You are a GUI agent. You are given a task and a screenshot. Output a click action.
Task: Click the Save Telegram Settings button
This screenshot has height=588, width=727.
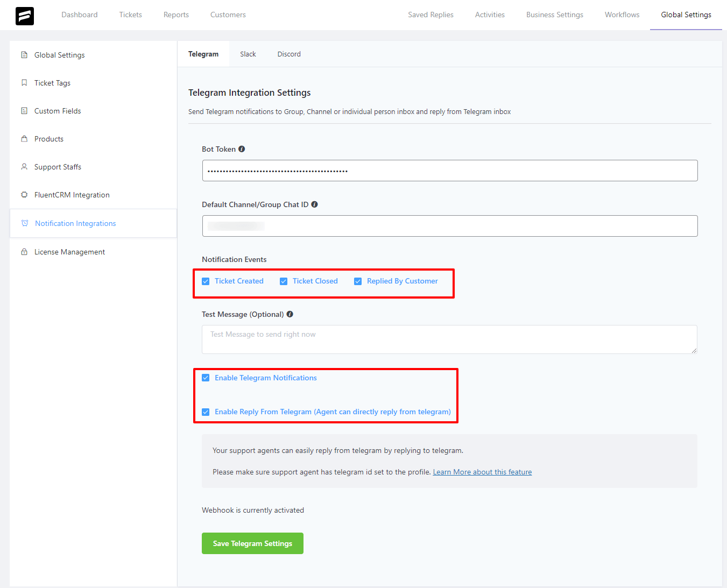[252, 543]
